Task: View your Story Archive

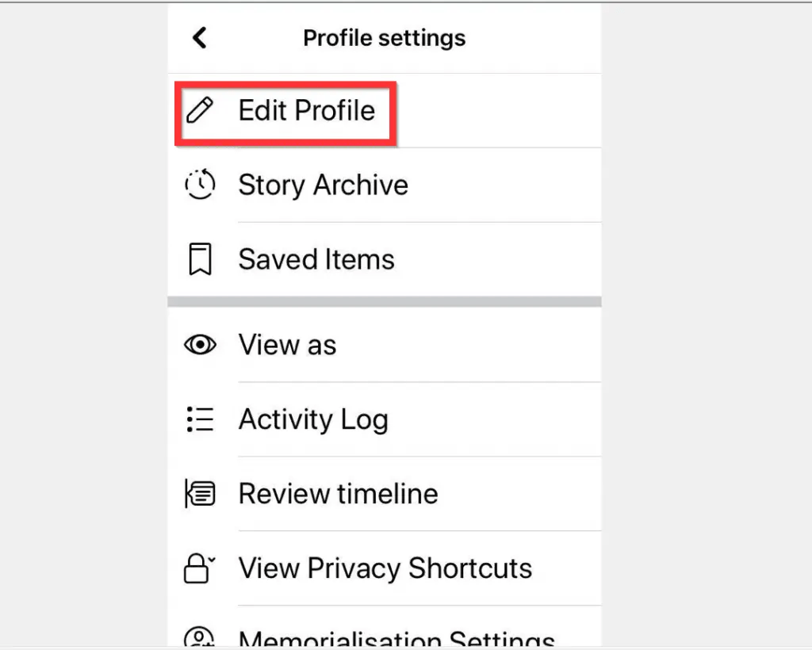Action: [323, 185]
